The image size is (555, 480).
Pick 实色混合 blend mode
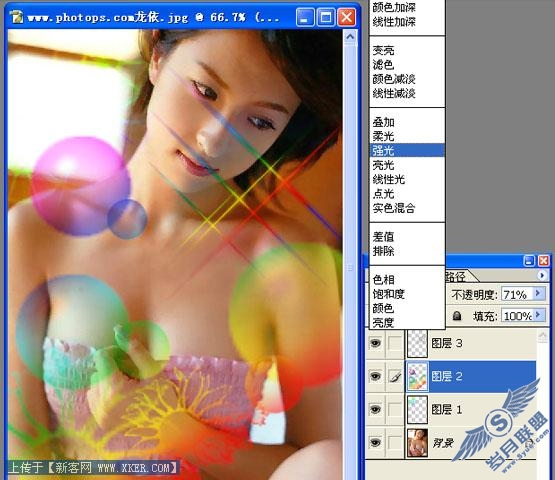pyautogui.click(x=394, y=208)
